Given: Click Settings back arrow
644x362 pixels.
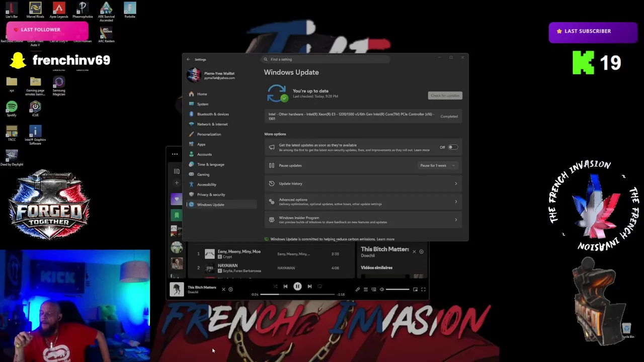Looking at the screenshot, I should click(189, 59).
